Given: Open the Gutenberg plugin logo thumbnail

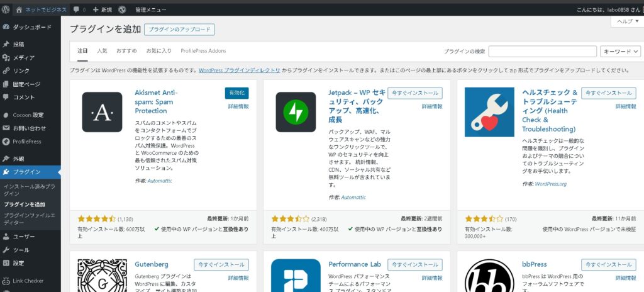Looking at the screenshot, I should (x=102, y=276).
